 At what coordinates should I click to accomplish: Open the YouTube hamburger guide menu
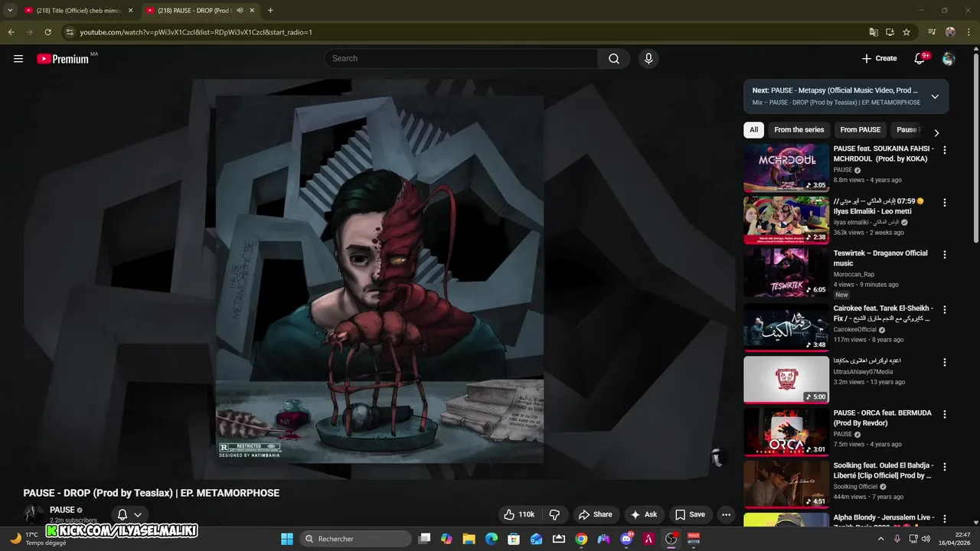point(18,59)
